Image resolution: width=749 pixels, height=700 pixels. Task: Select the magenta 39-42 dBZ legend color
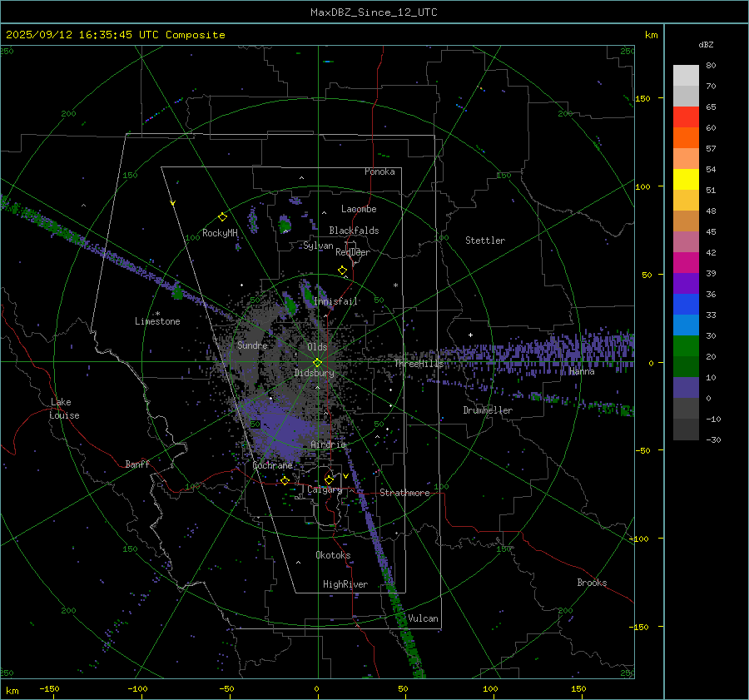[686, 262]
